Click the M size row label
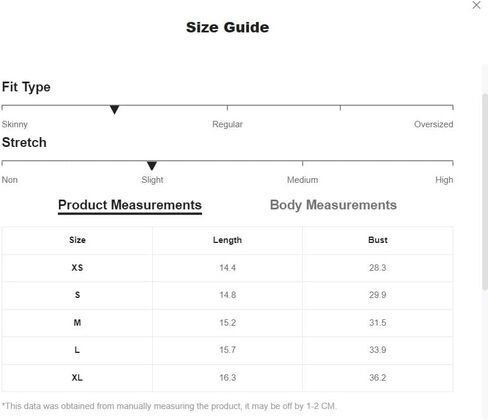488x420 pixels. point(77,323)
